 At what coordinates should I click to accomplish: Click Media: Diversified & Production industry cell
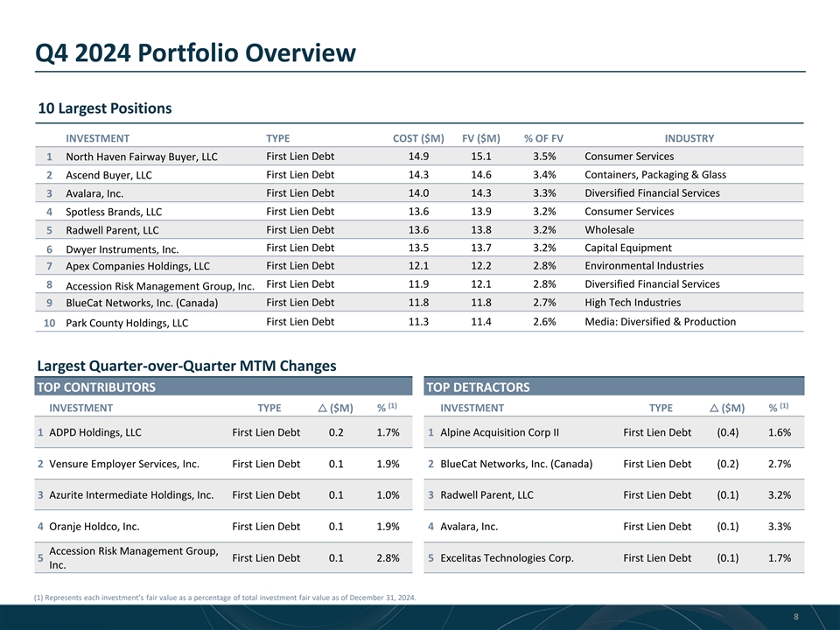click(660, 322)
